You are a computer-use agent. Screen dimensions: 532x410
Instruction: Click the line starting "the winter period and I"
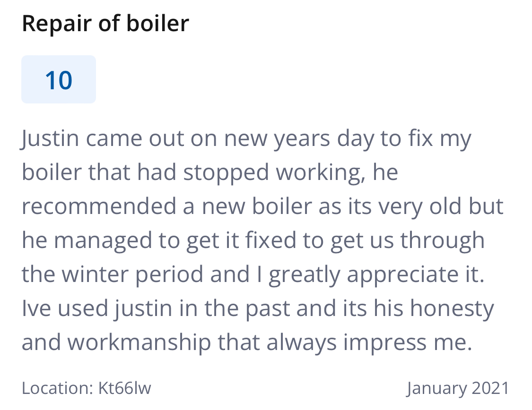click(253, 274)
